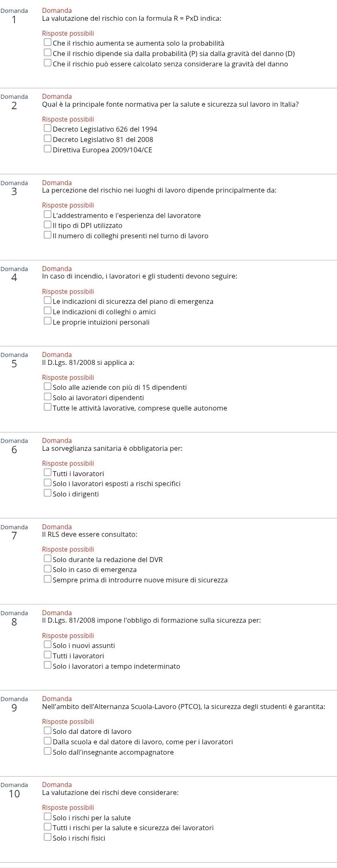
Task: Check 'Il tipo di DPI utilizzato' option
Action: (48, 225)
